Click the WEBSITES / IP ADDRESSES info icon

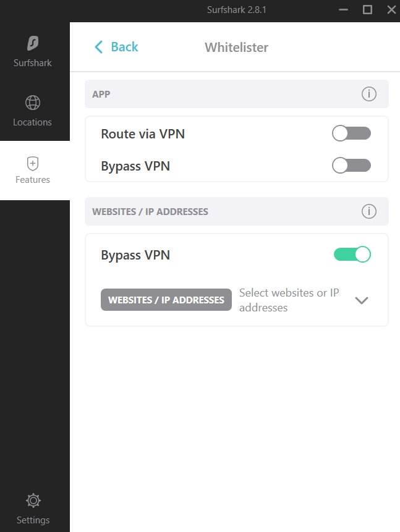click(x=369, y=211)
